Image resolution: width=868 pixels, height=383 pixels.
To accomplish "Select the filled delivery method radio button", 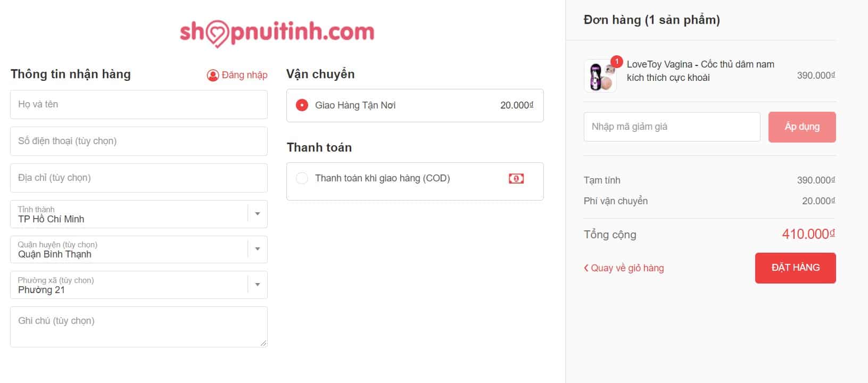I will (x=302, y=105).
